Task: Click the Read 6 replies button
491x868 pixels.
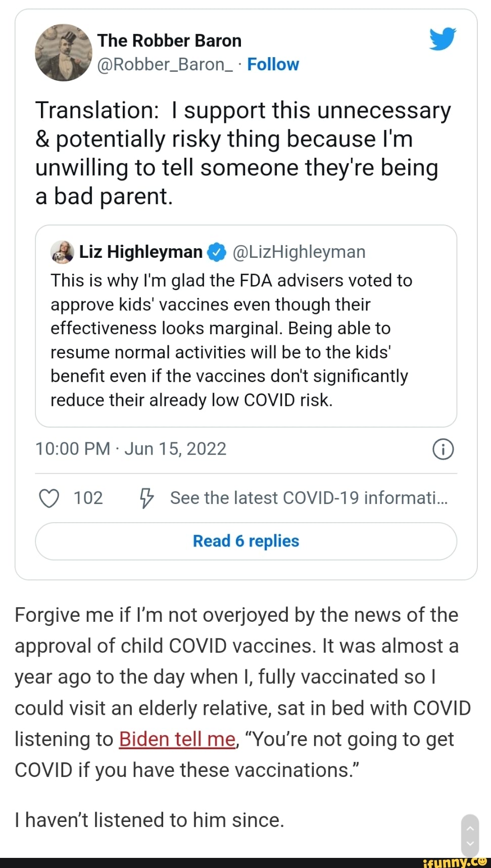Action: (246, 541)
